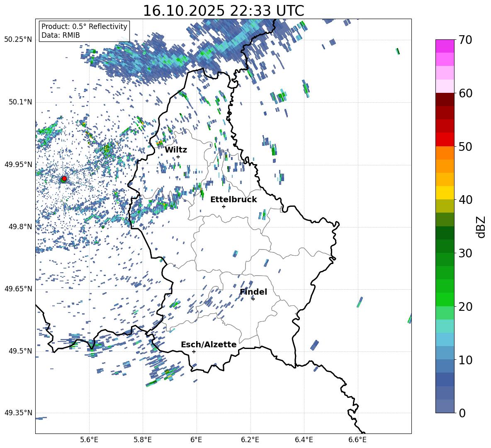Click the 40 colorbar tick label
Viewport: 491px width, 448px height.
click(465, 200)
